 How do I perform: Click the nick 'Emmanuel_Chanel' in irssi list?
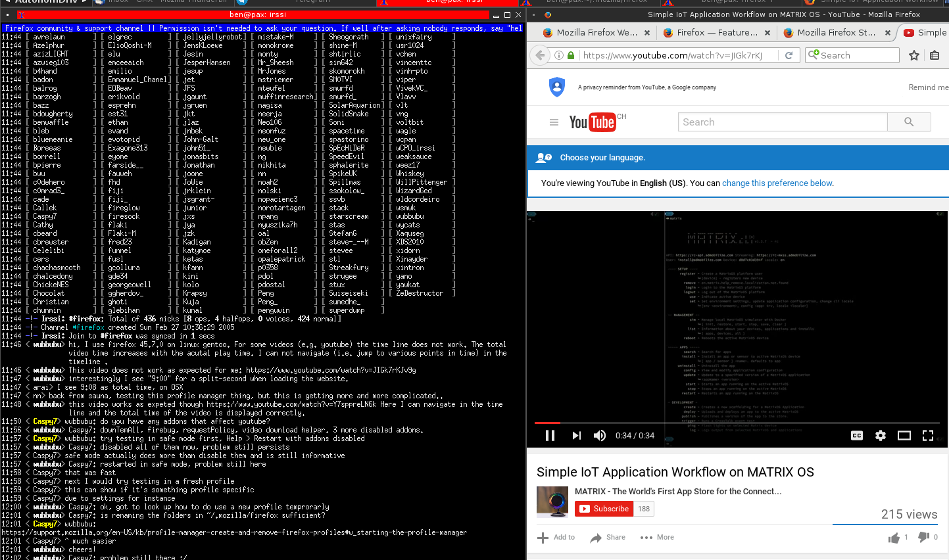click(137, 80)
